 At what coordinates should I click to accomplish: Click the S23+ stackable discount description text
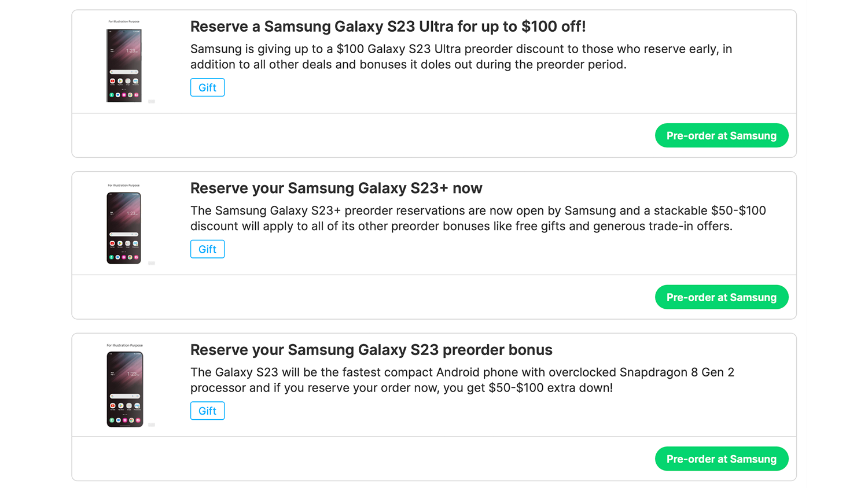pyautogui.click(x=478, y=219)
